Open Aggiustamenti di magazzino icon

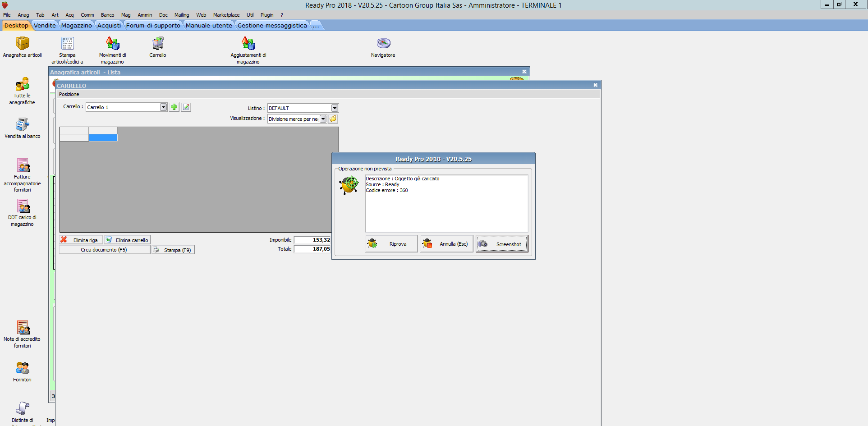pos(248,50)
